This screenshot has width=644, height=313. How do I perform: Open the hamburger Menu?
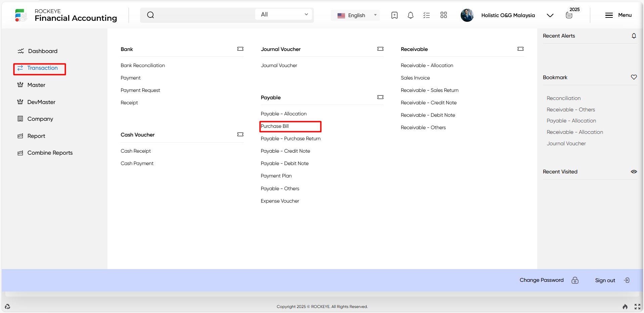pyautogui.click(x=618, y=15)
